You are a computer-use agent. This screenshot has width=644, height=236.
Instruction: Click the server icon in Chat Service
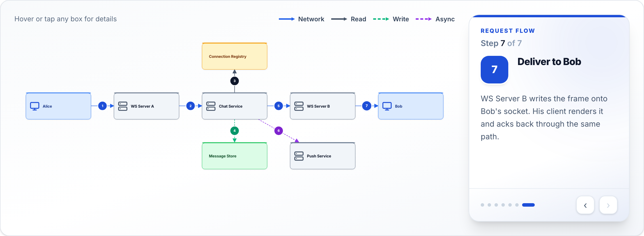[211, 106]
